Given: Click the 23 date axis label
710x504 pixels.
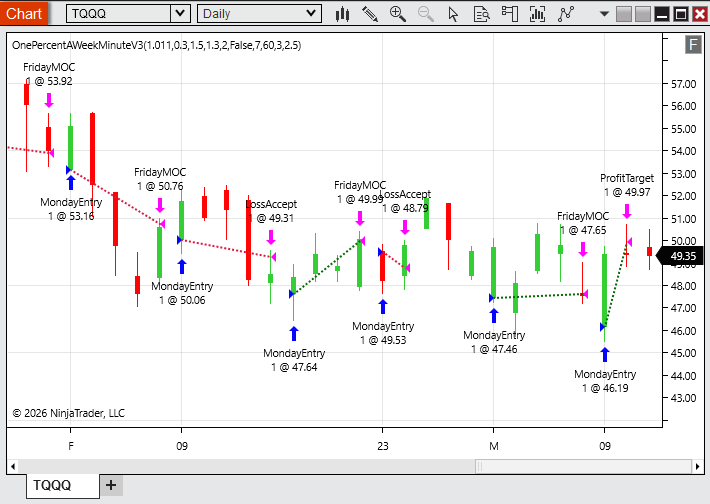Looking at the screenshot, I should (383, 446).
